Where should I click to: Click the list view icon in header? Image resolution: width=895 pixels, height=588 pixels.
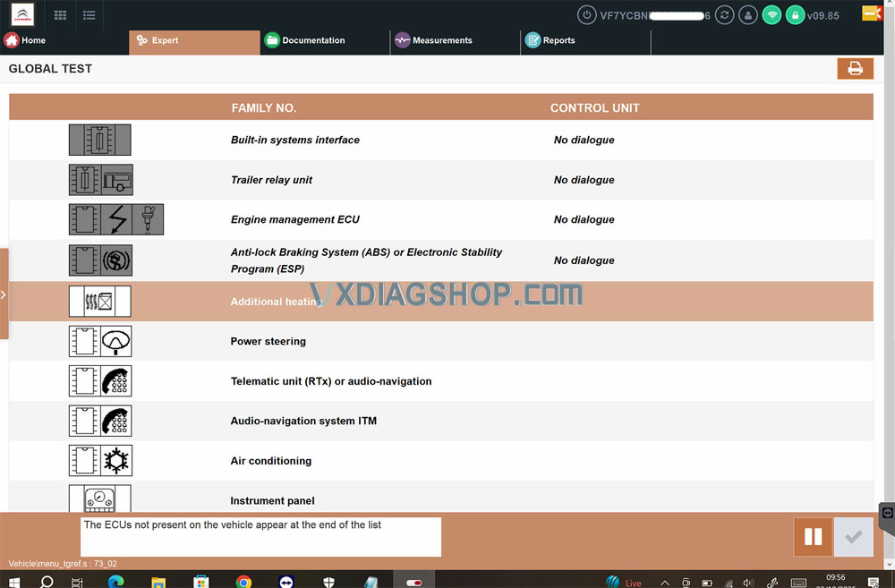coord(89,15)
